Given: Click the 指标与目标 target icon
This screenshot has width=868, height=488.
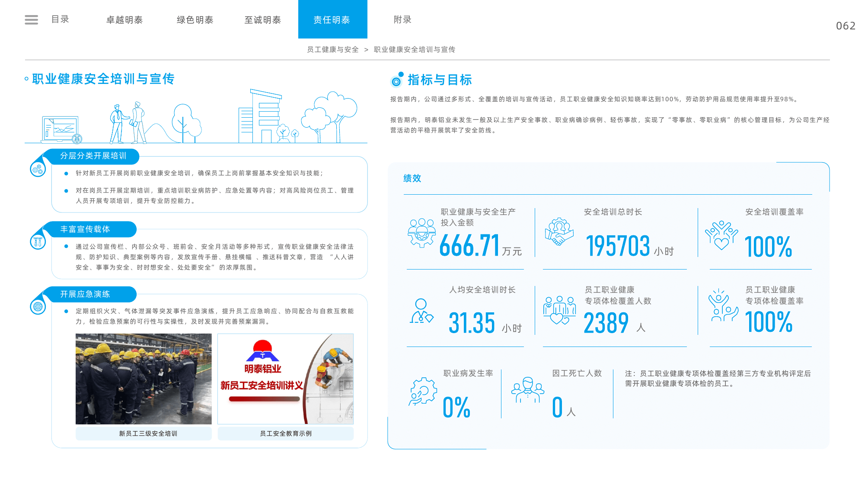Looking at the screenshot, I should coord(397,80).
